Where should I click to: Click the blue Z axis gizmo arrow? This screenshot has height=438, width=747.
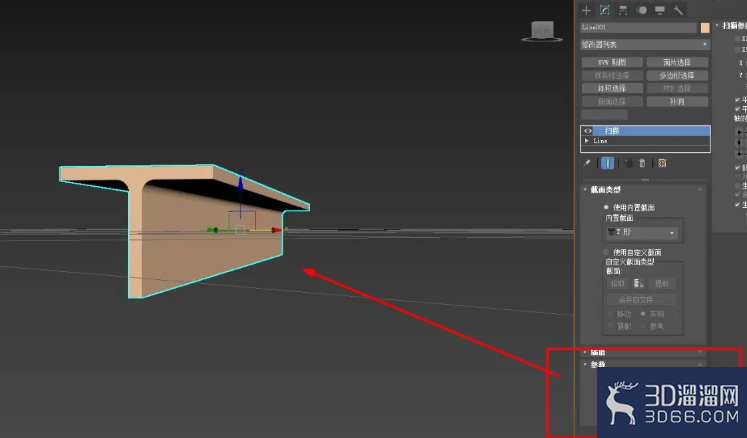(241, 181)
